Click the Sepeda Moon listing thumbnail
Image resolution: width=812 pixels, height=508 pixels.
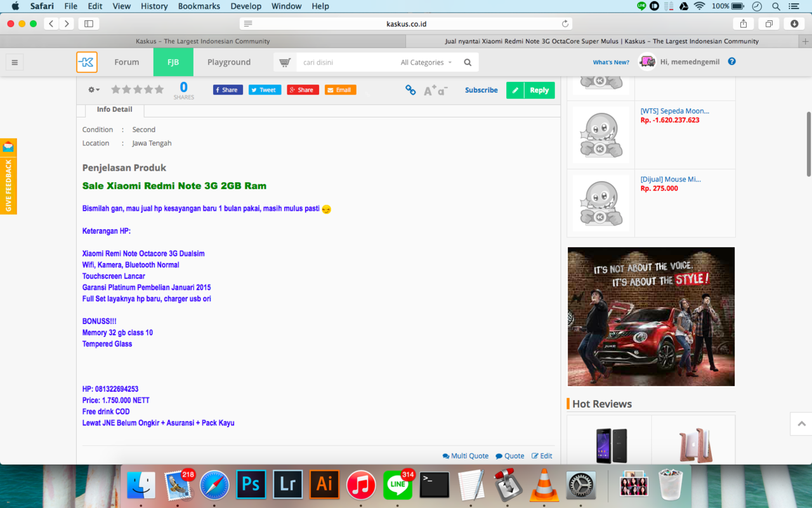(601, 135)
